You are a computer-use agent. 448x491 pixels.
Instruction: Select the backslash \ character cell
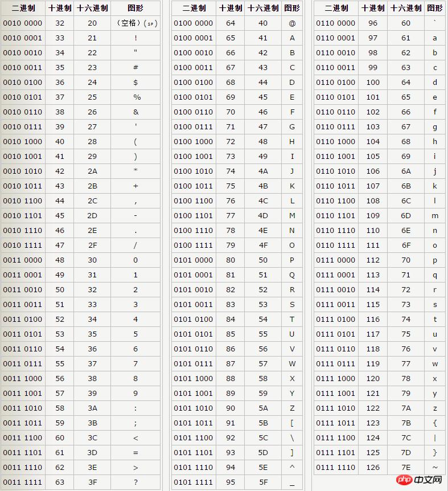[292, 437]
